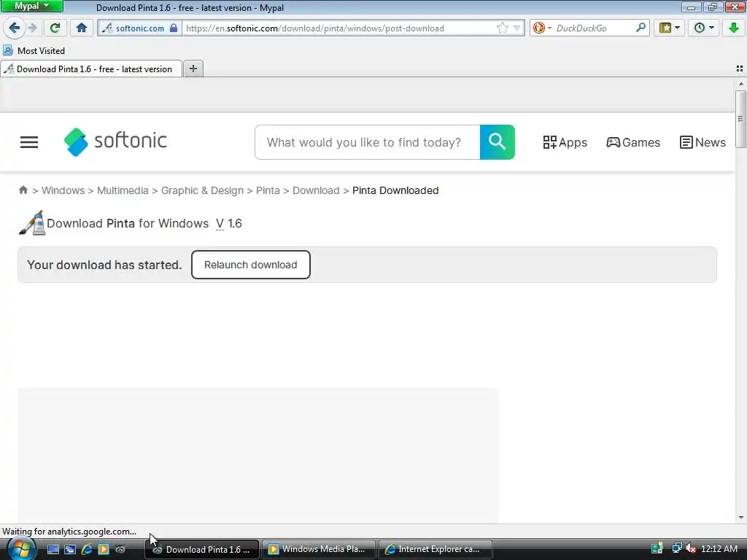Click the list all tabs grid icon

(x=740, y=69)
